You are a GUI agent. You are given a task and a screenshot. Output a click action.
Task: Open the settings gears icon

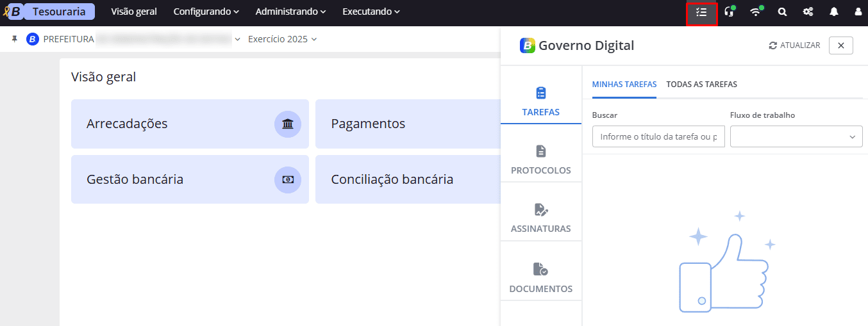tap(808, 12)
